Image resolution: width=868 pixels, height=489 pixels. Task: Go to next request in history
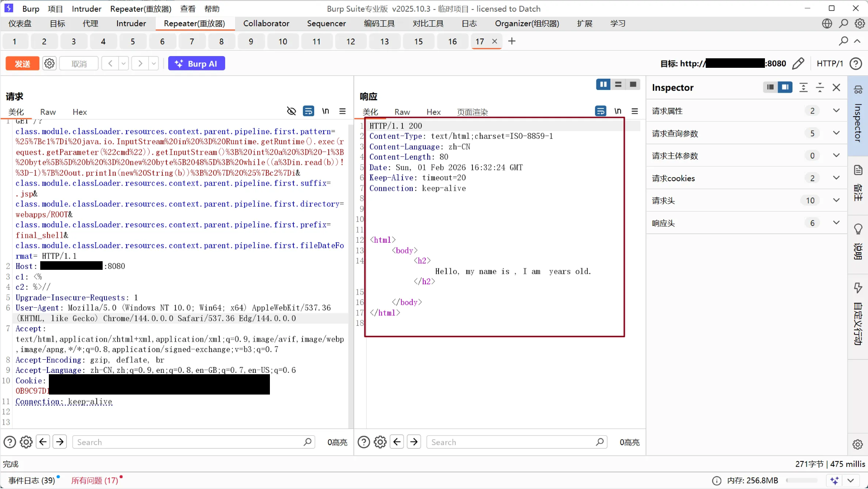(140, 64)
